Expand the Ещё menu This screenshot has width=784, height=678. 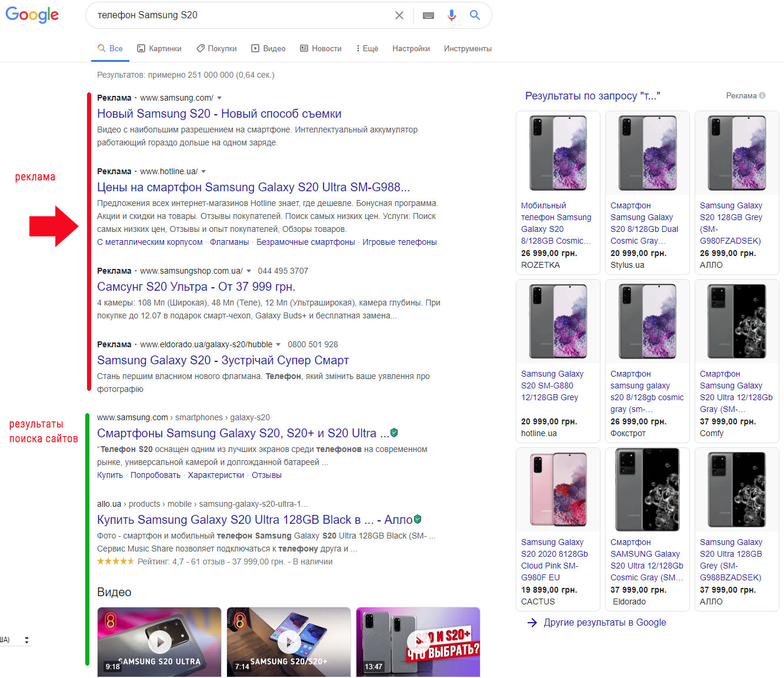pyautogui.click(x=367, y=48)
